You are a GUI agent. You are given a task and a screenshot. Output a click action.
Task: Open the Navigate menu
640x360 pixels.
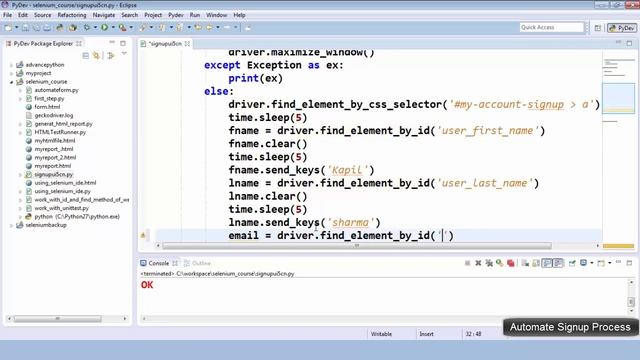[x=104, y=15]
